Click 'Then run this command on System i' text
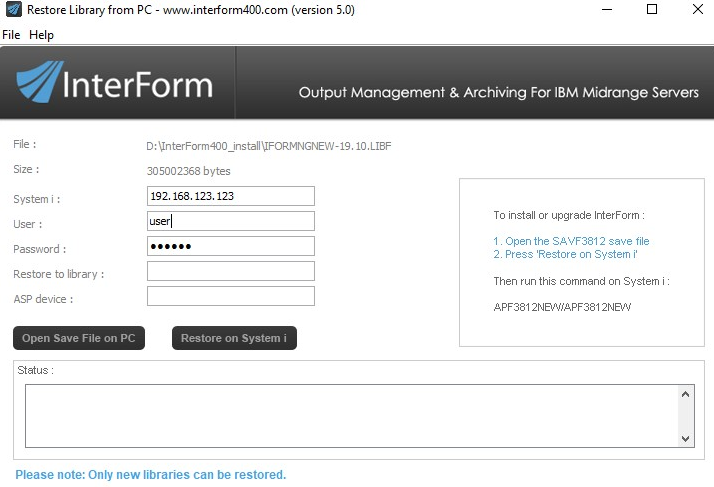 [581, 281]
